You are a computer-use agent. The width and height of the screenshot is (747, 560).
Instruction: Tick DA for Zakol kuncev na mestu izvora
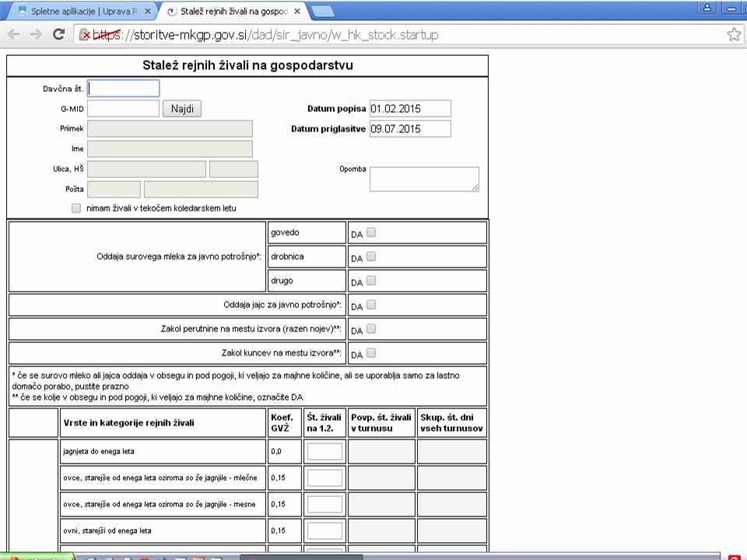tap(371, 353)
